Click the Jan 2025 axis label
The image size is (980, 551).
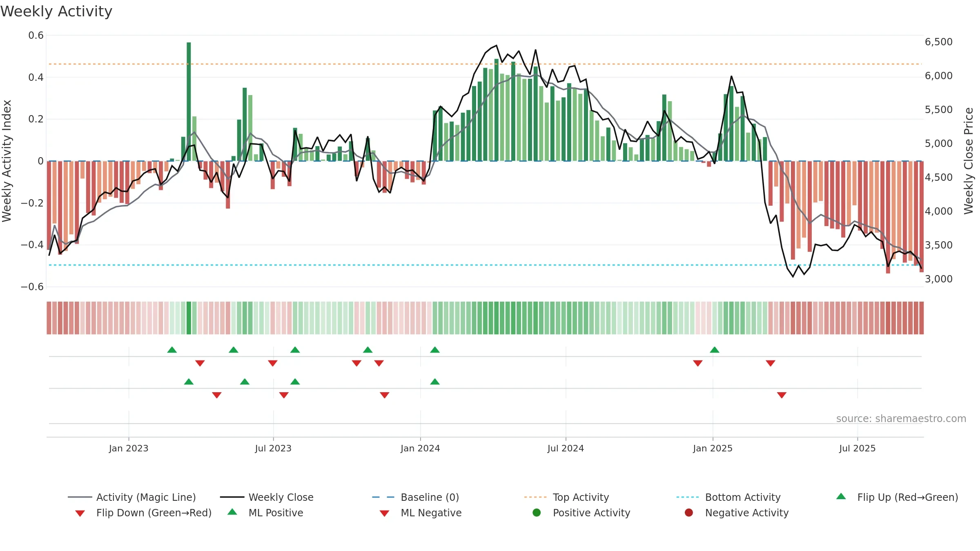pos(713,448)
